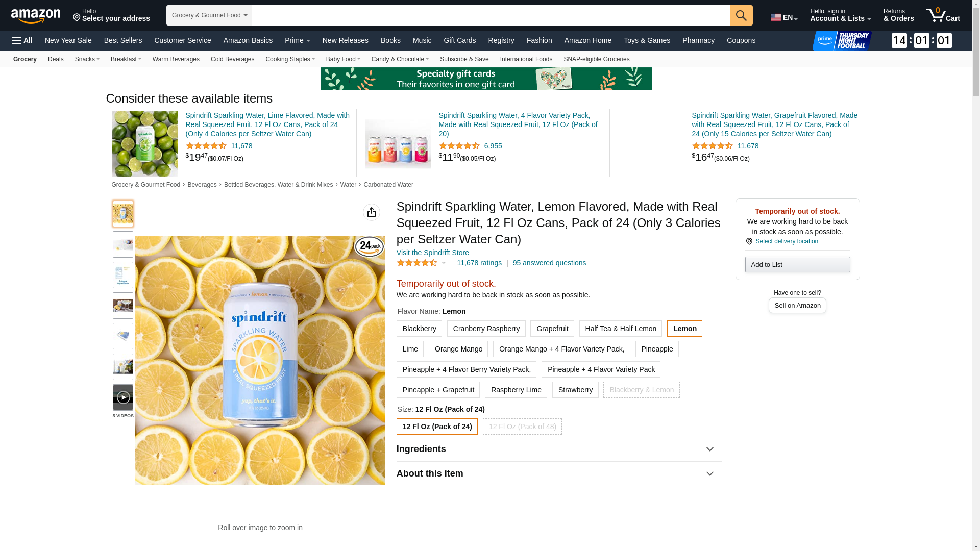The width and height of the screenshot is (980, 551).
Task: Click the share icon on product image
Action: [x=372, y=212]
